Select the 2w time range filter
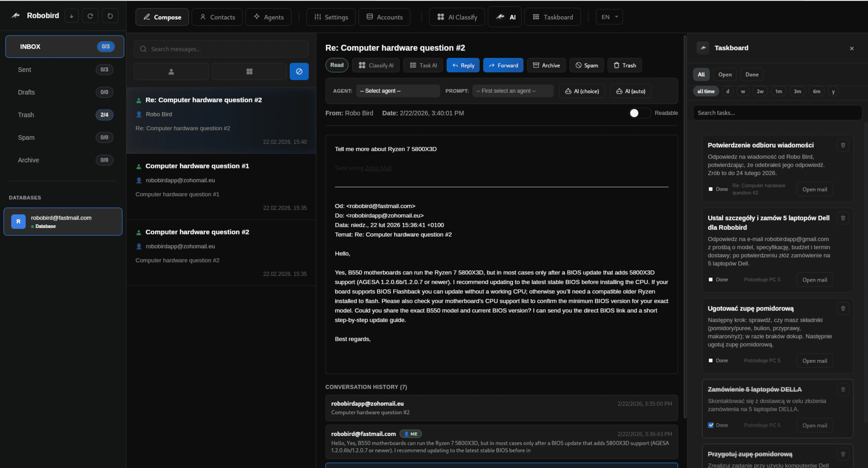The width and height of the screenshot is (868, 468). click(760, 91)
